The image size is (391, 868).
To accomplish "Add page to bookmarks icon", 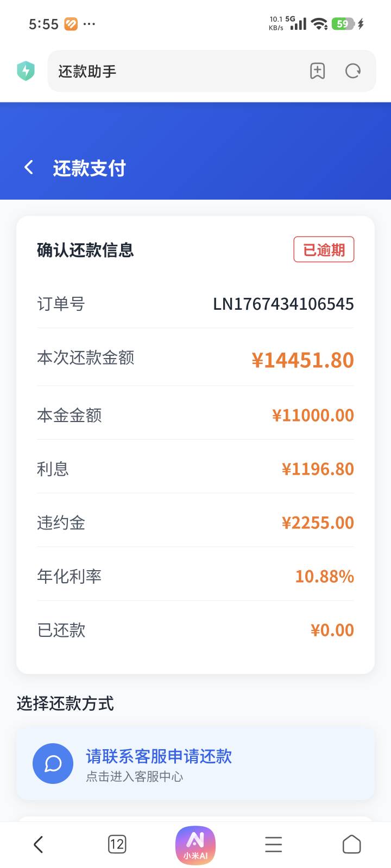I will point(317,71).
